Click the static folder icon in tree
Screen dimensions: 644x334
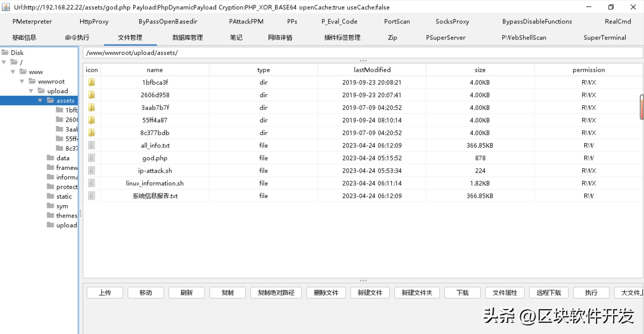pos(51,196)
